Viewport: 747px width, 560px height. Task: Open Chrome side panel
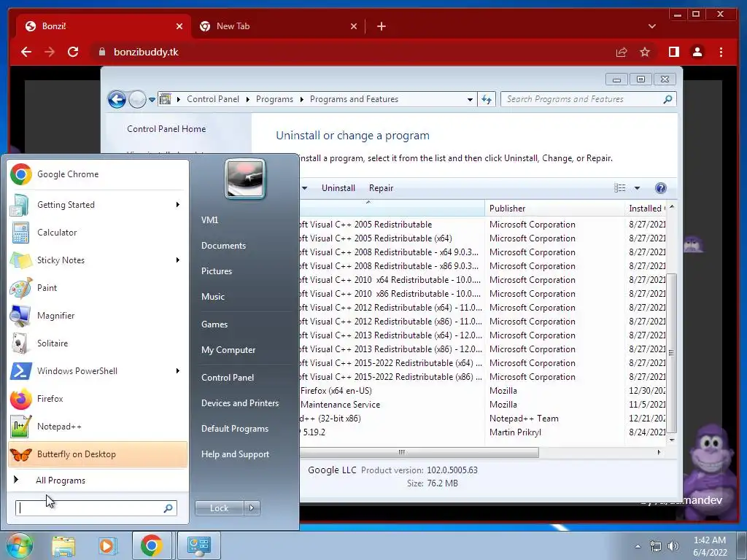pos(673,52)
